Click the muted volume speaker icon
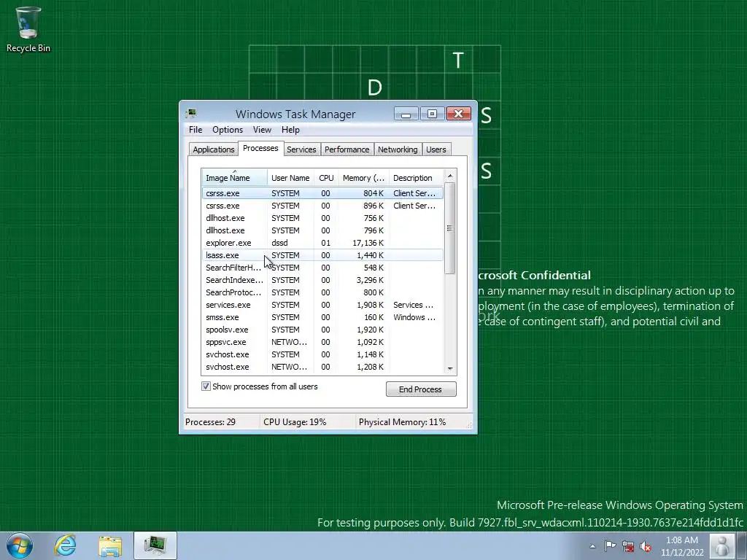 (x=646, y=546)
